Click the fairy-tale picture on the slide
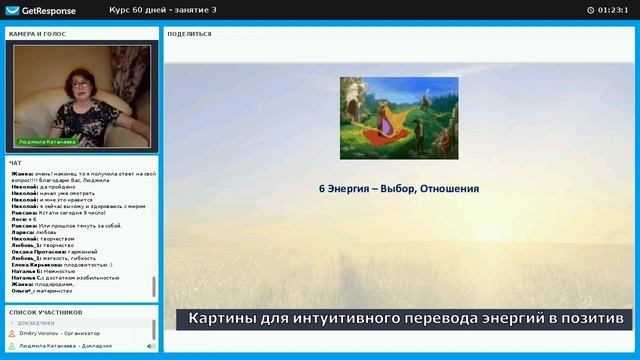Screen dimensions: 640x360 pos(399,118)
